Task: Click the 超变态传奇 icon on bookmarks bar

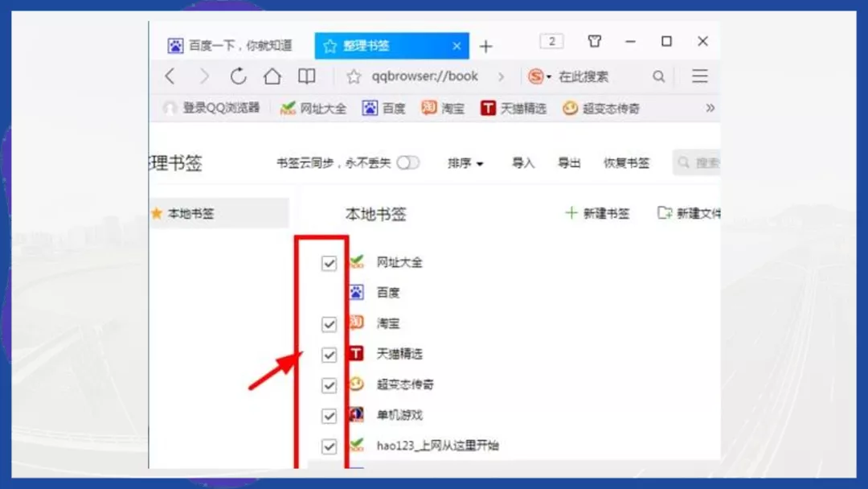Action: tap(570, 108)
